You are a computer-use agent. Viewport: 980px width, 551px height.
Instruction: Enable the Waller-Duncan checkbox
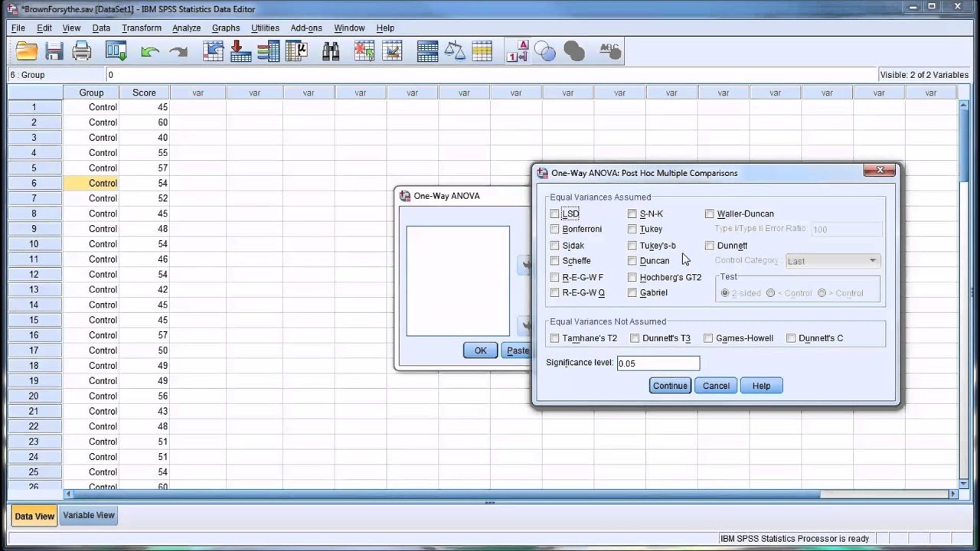pos(710,214)
